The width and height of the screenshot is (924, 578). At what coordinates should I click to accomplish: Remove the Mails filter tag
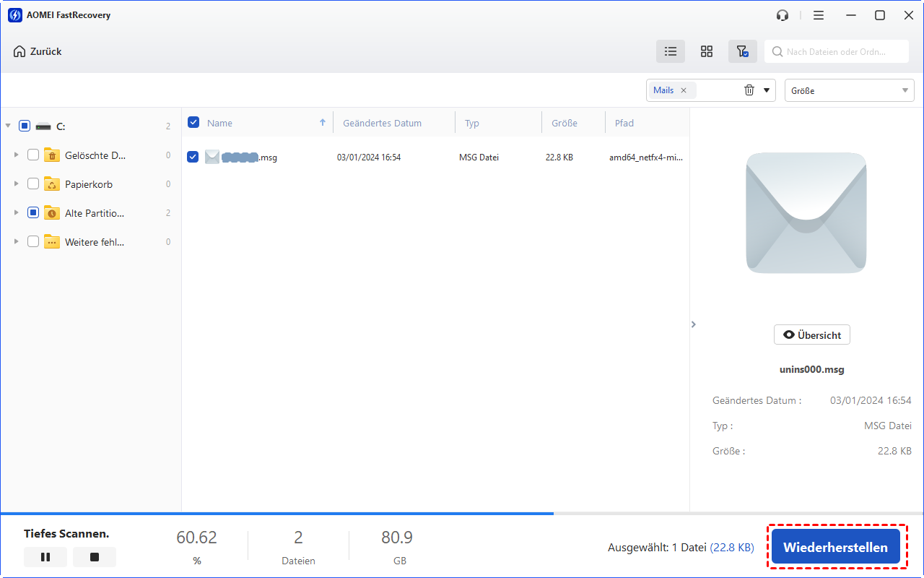(684, 90)
